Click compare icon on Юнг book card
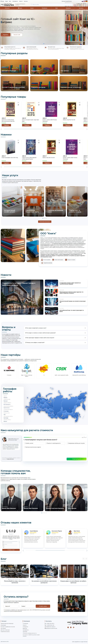 pos(18,104)
